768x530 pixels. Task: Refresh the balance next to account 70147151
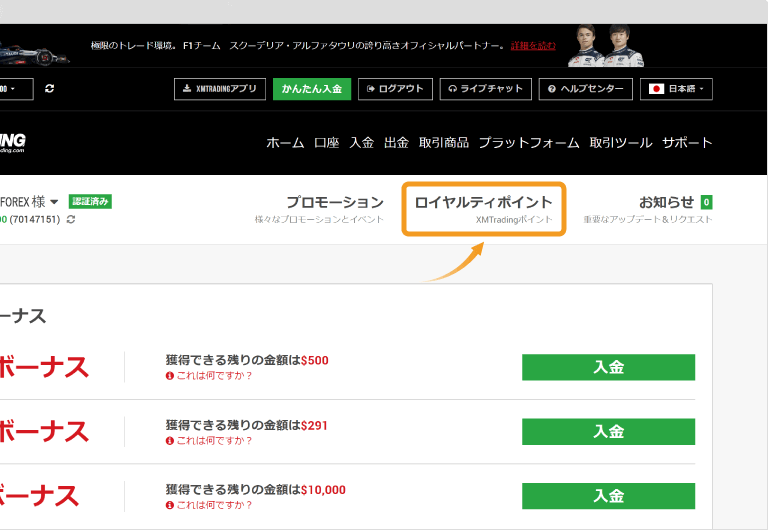[71, 219]
